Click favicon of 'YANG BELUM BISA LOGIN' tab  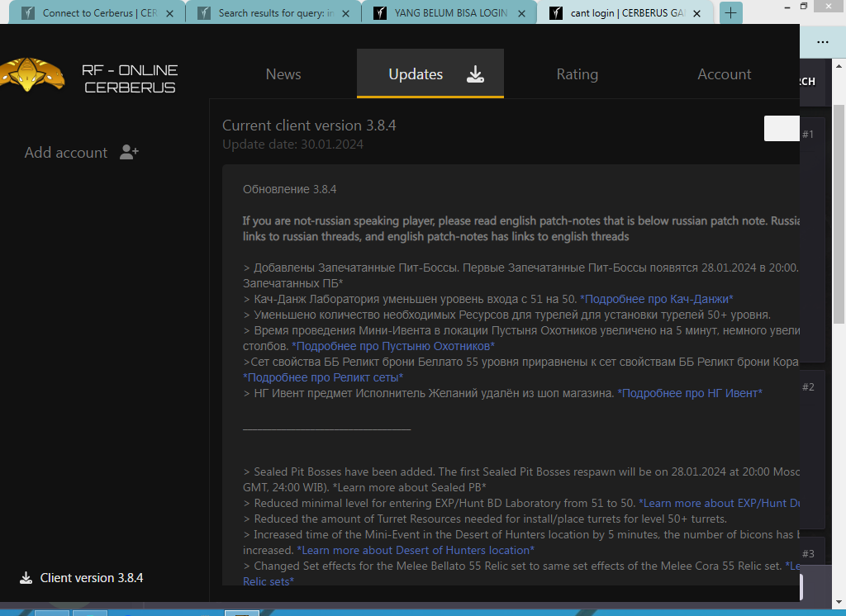click(x=380, y=13)
